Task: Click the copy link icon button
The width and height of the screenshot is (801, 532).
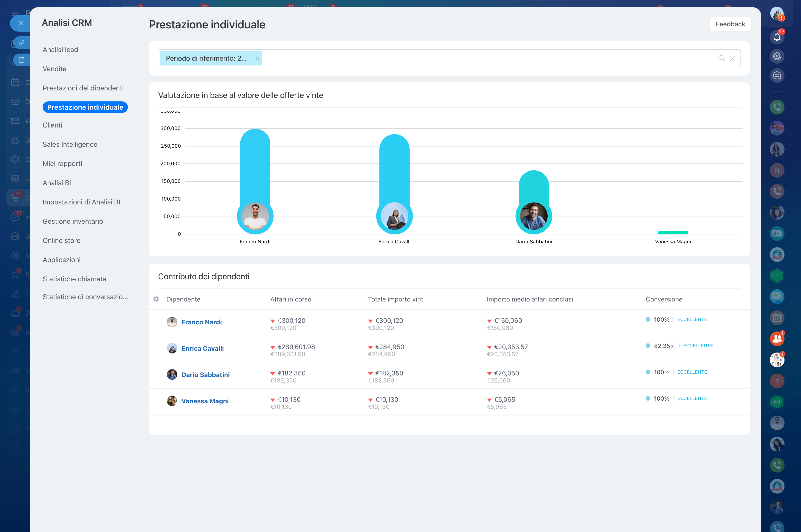Action: [21, 43]
